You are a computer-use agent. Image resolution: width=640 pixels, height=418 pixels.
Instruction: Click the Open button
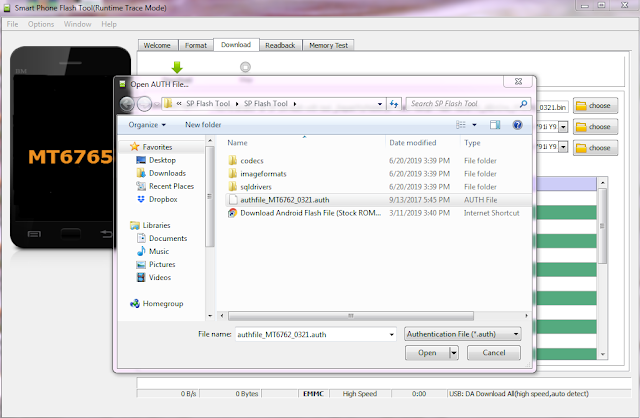click(x=427, y=353)
